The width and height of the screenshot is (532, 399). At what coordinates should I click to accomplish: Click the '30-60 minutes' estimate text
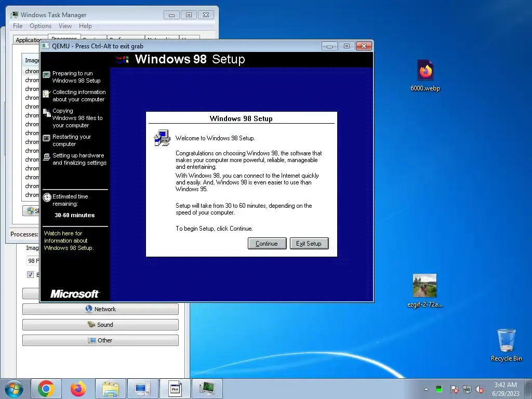75,215
